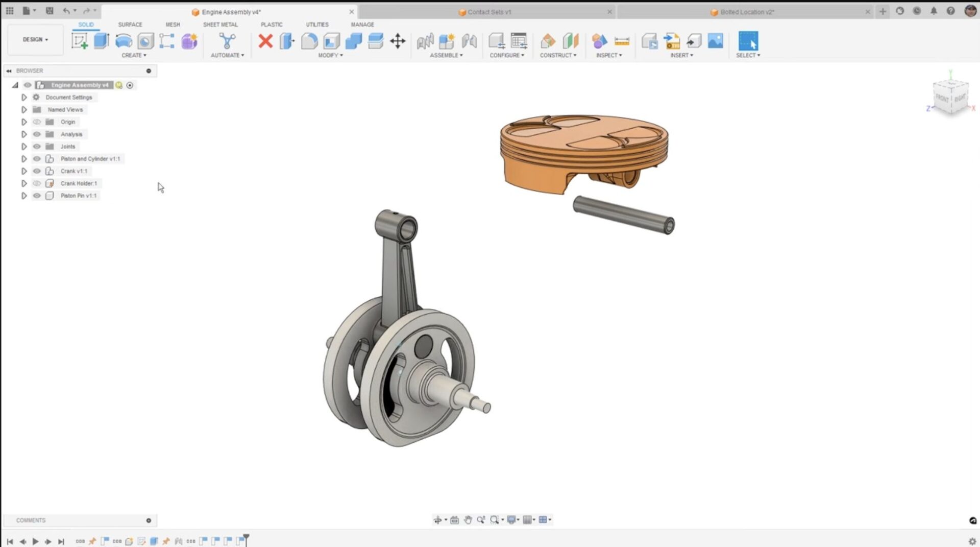Click the Move/Copy arrows icon

tap(398, 41)
